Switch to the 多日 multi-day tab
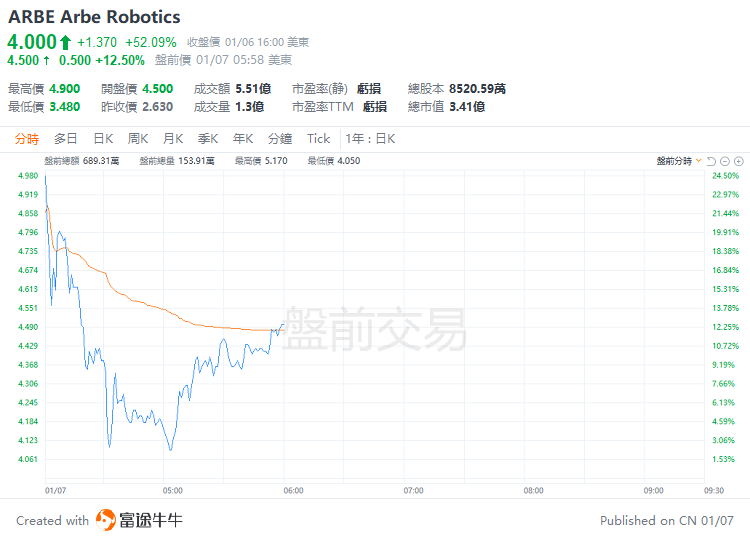This screenshot has width=750, height=541. click(x=66, y=139)
